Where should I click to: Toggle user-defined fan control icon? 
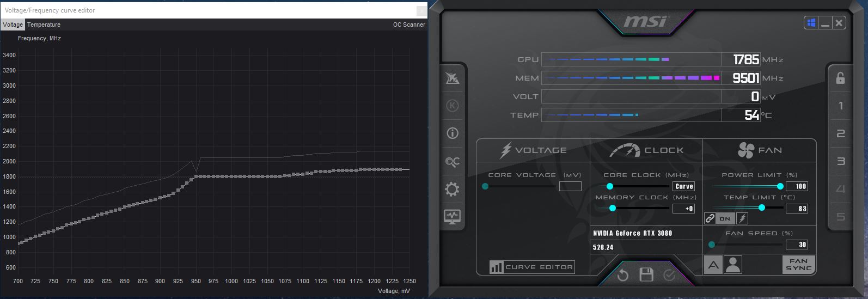tap(733, 265)
